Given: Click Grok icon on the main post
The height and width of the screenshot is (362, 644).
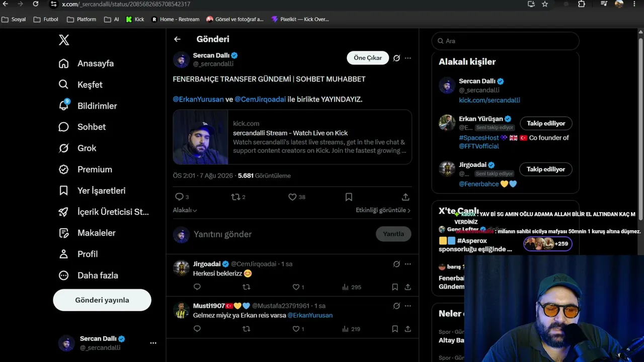Looking at the screenshot, I should coord(396,58).
